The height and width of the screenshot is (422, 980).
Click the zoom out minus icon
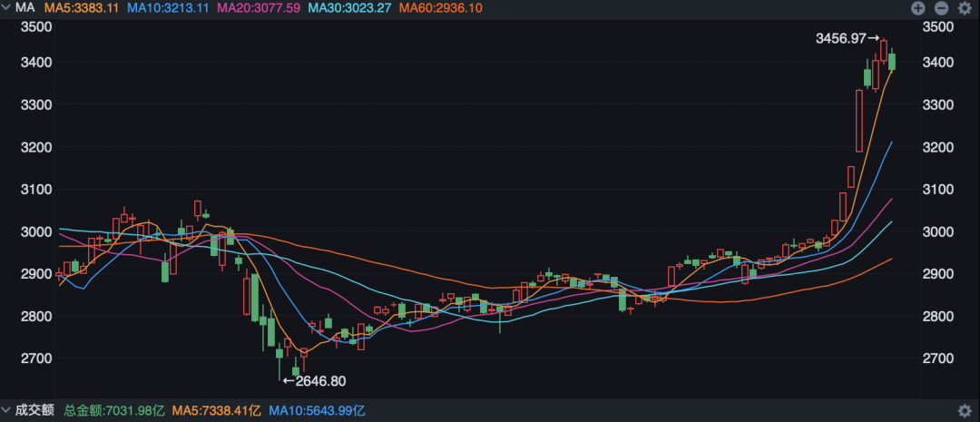[x=941, y=8]
